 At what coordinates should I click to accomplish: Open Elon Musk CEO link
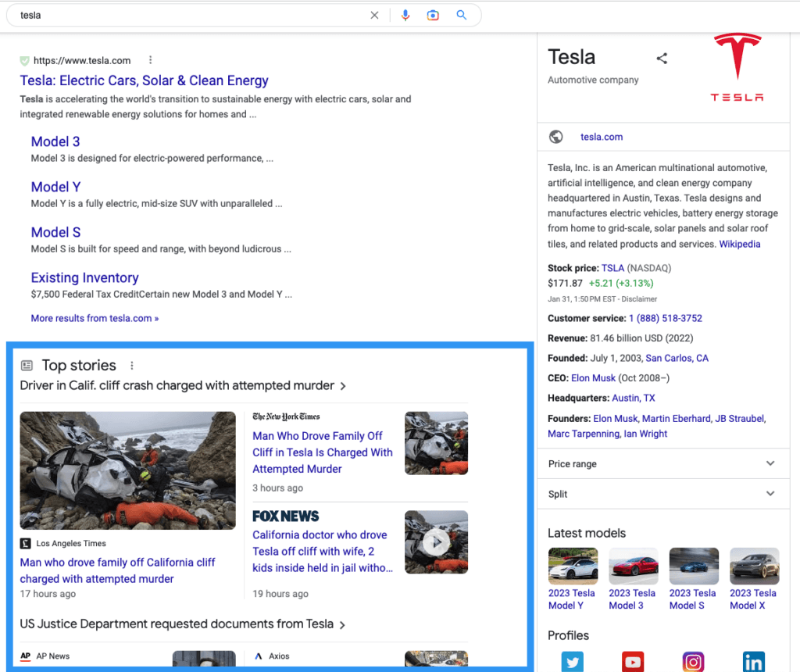593,378
